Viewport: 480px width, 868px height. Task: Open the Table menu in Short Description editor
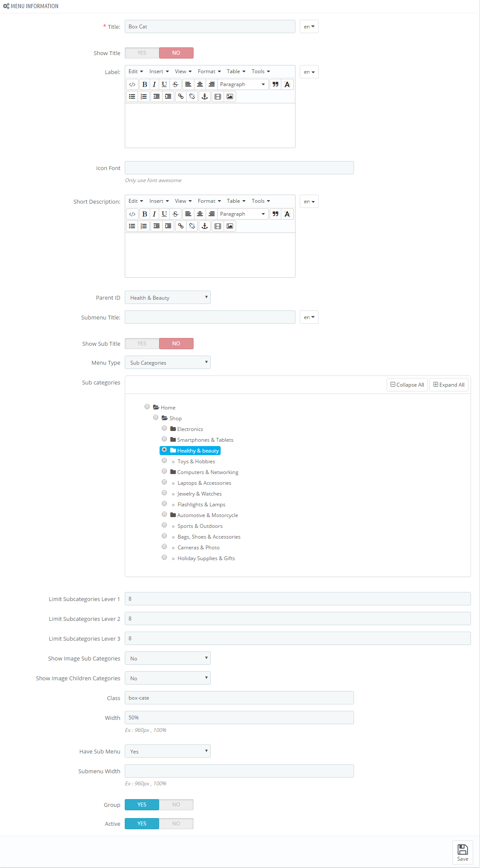click(236, 201)
